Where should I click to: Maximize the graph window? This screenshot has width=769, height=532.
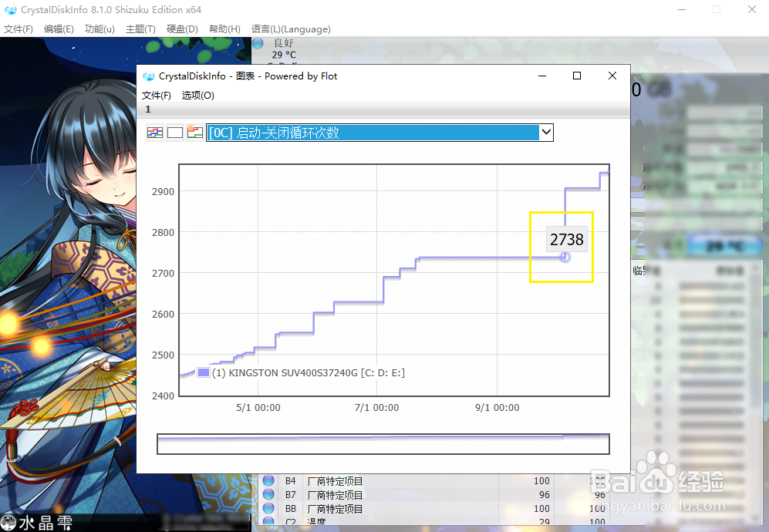coord(577,76)
